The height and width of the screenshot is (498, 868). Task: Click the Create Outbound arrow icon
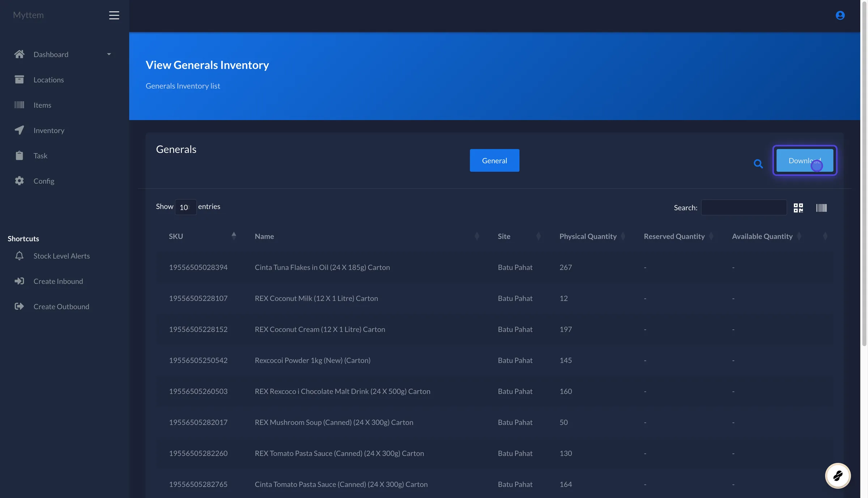click(x=19, y=306)
